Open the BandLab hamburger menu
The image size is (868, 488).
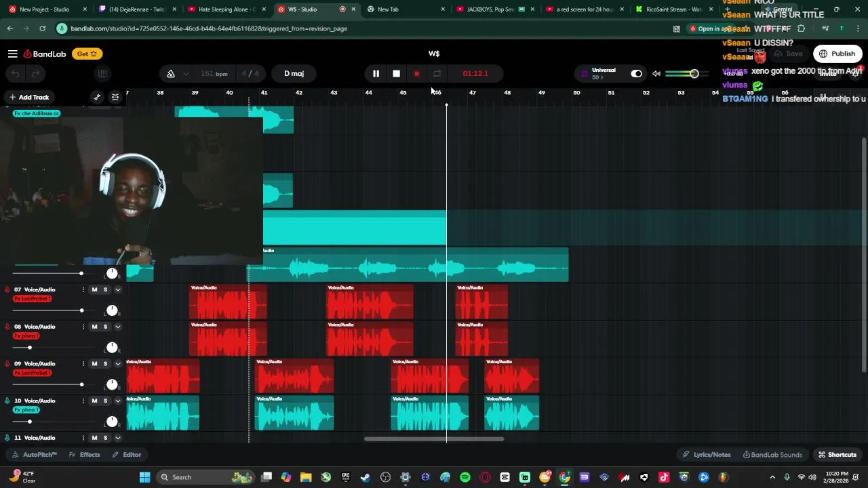(x=12, y=54)
